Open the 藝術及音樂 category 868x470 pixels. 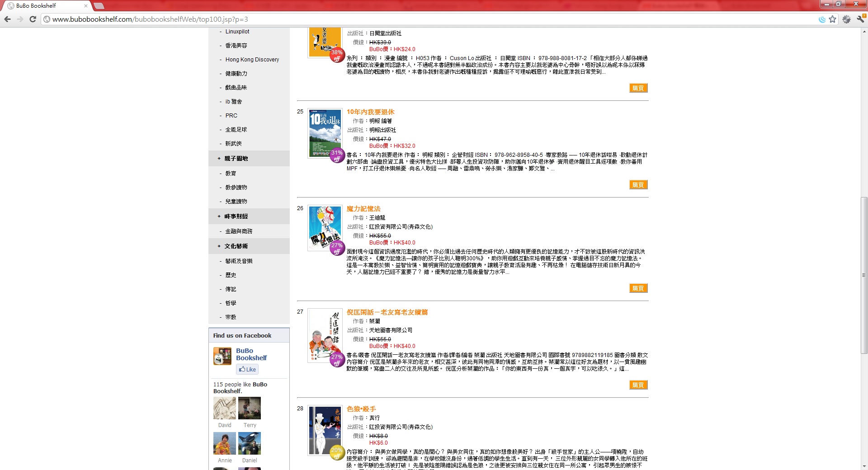click(x=239, y=261)
